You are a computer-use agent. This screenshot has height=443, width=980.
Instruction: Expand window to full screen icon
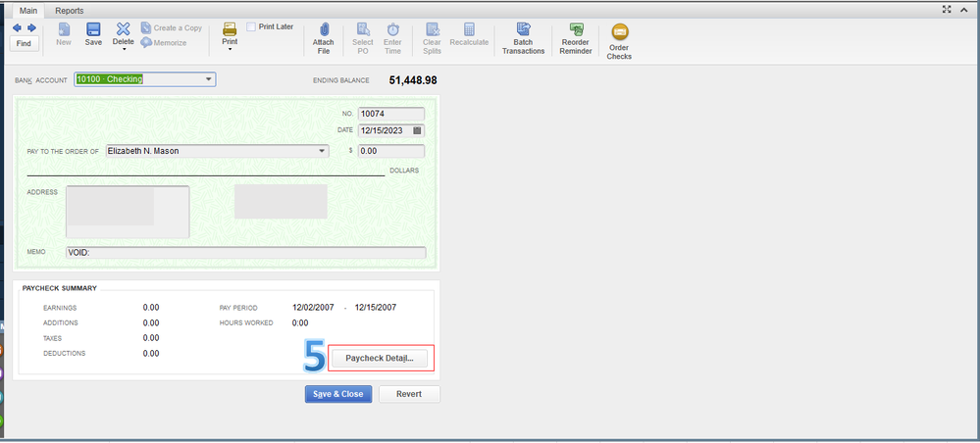947,10
